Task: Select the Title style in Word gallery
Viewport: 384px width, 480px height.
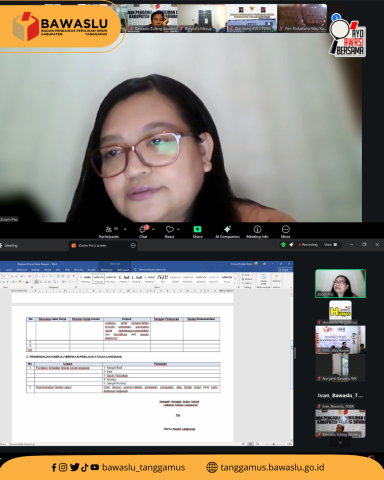Action: pyautogui.click(x=162, y=279)
